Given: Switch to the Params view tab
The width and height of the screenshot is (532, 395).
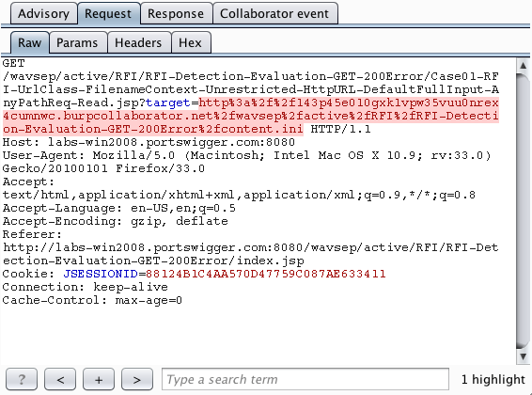Looking at the screenshot, I should click(78, 42).
